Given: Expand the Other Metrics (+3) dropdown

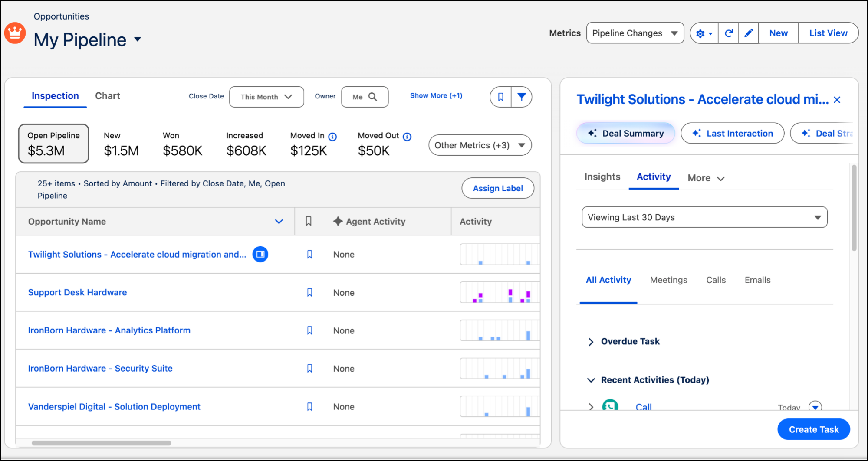Looking at the screenshot, I should [x=480, y=145].
